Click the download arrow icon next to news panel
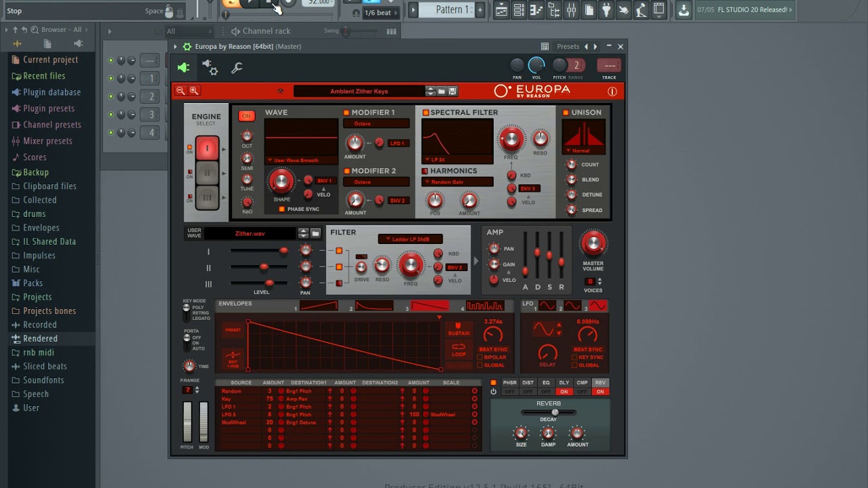 point(684,9)
